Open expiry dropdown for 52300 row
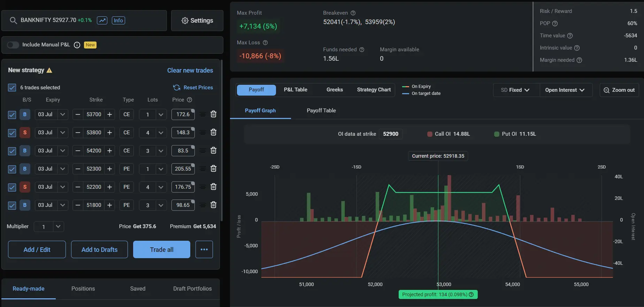The height and width of the screenshot is (307, 644). [x=62, y=169]
